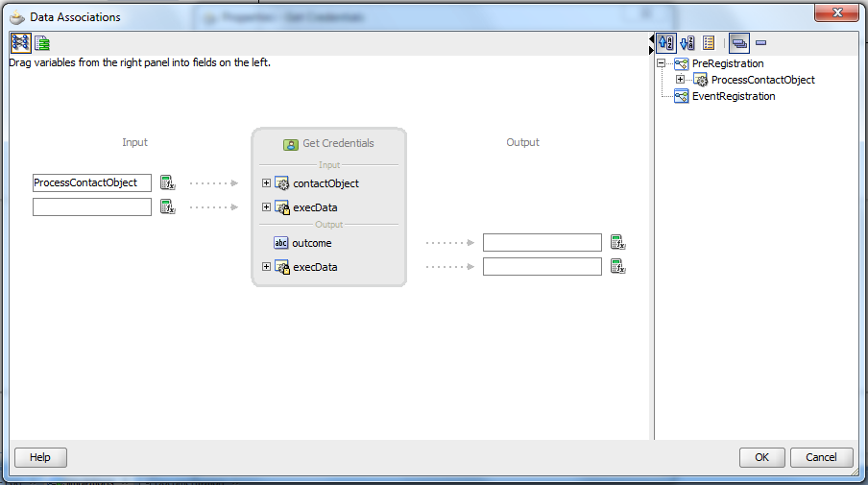Image resolution: width=868 pixels, height=485 pixels.
Task: Confirm with the OK button
Action: (761, 457)
